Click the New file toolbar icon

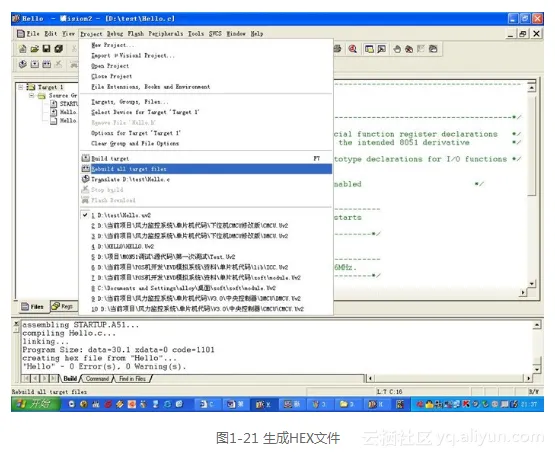point(23,49)
